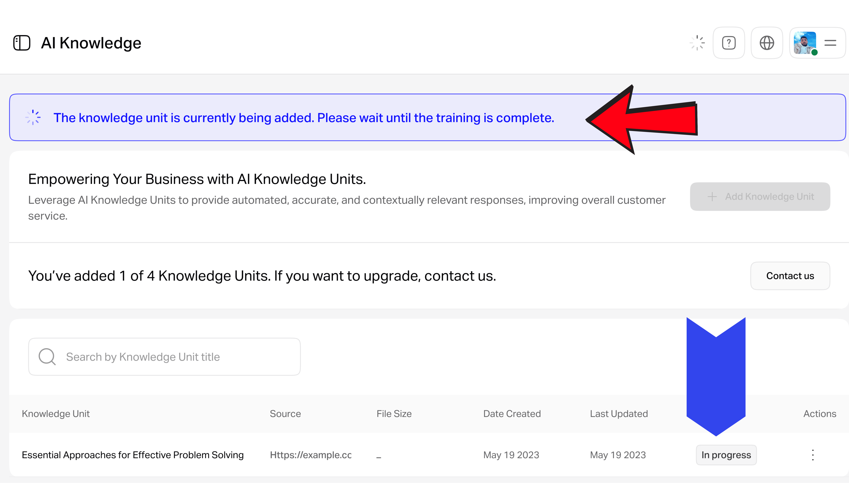The image size is (849, 504).
Task: Click the Knowledge Unit column header
Action: [56, 414]
